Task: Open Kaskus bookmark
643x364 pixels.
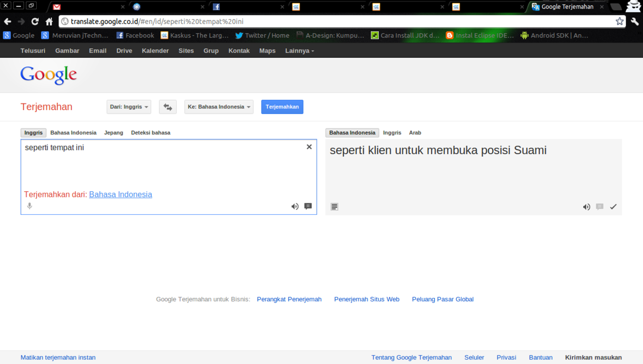Action: 194,35
